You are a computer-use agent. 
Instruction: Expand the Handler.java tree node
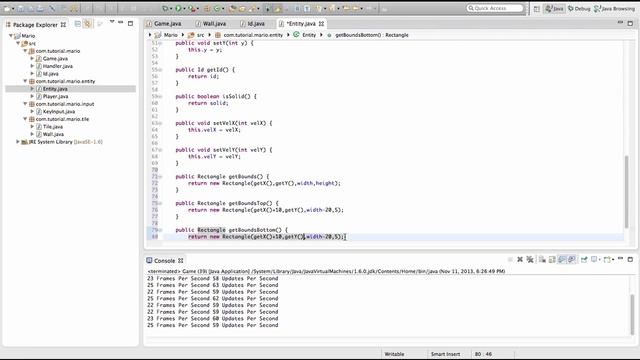pyautogui.click(x=32, y=66)
